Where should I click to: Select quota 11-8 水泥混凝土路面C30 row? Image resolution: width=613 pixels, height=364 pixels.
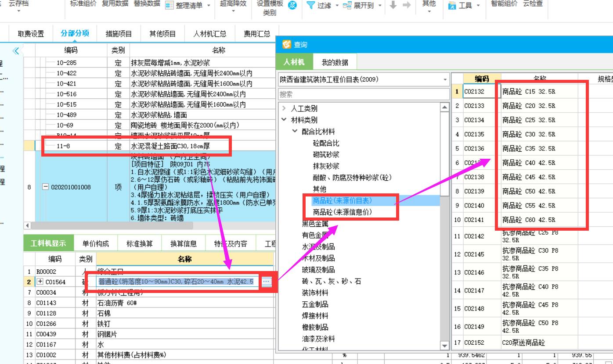tap(149, 146)
